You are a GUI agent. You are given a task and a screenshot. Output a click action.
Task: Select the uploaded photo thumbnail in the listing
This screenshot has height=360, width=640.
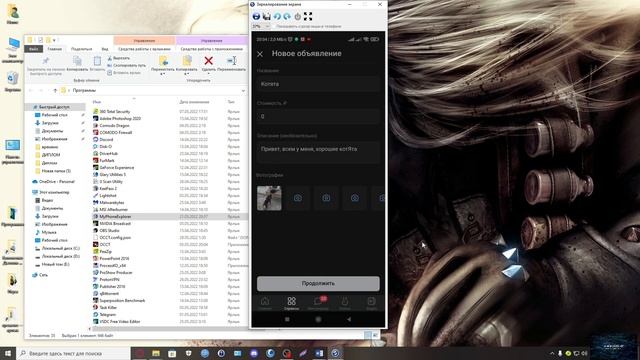coord(269,198)
